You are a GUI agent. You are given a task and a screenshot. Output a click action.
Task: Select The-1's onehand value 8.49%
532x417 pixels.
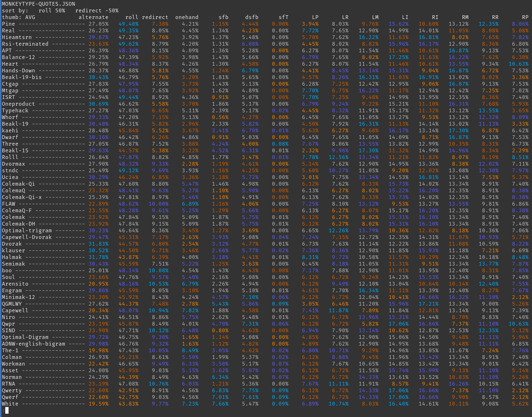tap(190, 350)
